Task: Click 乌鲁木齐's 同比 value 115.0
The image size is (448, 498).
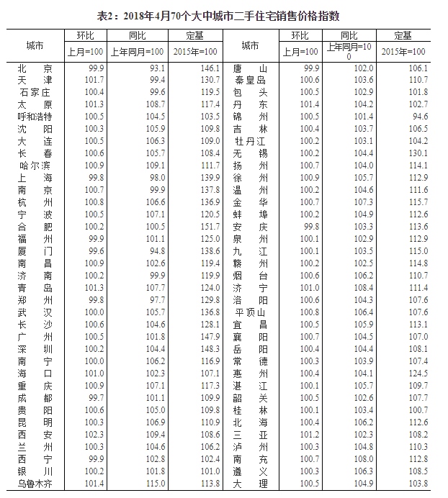Action: click(x=156, y=484)
